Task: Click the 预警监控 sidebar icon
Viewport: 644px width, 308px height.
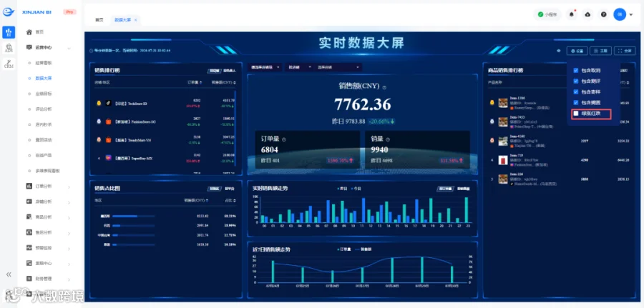Action: tap(29, 248)
